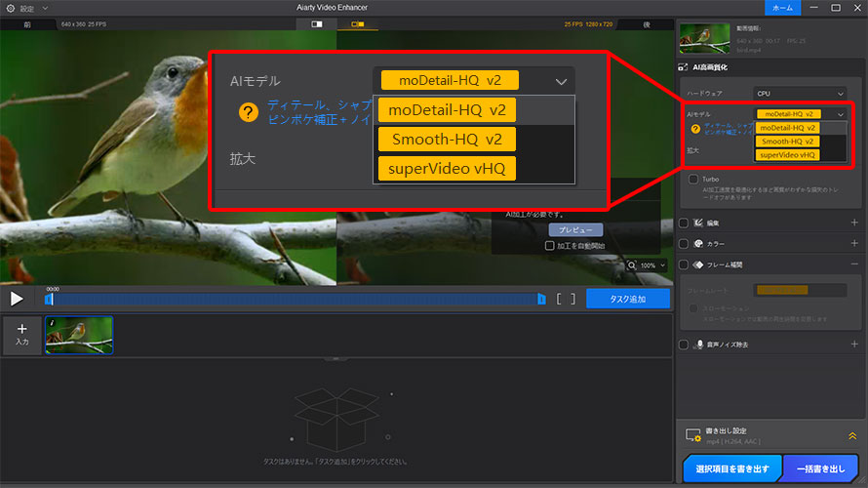Click the 00:00 timecode label

point(53,289)
